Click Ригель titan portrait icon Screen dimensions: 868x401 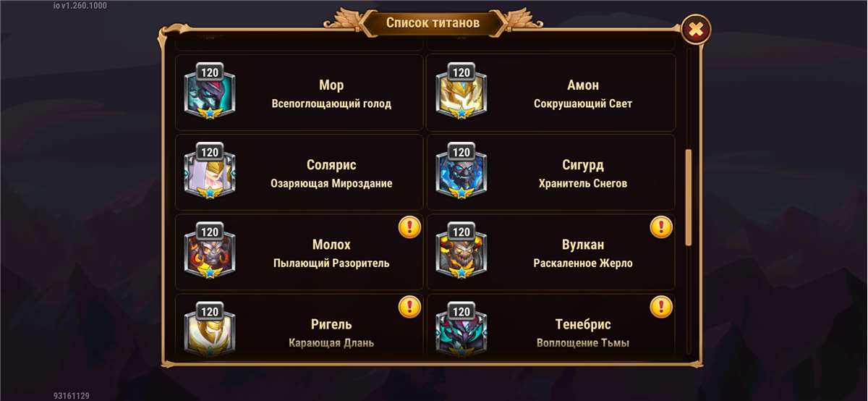(x=210, y=330)
